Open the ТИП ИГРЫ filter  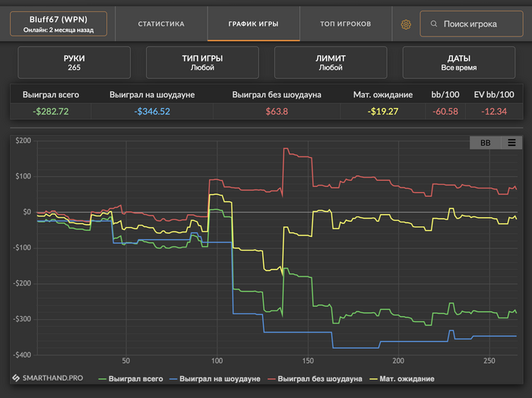[202, 63]
